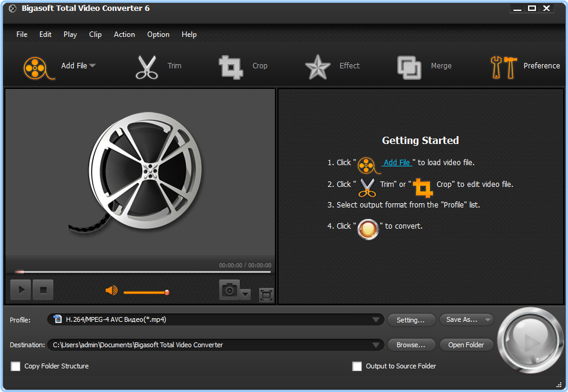Enable Output to Source Folder checkbox

[x=357, y=367]
